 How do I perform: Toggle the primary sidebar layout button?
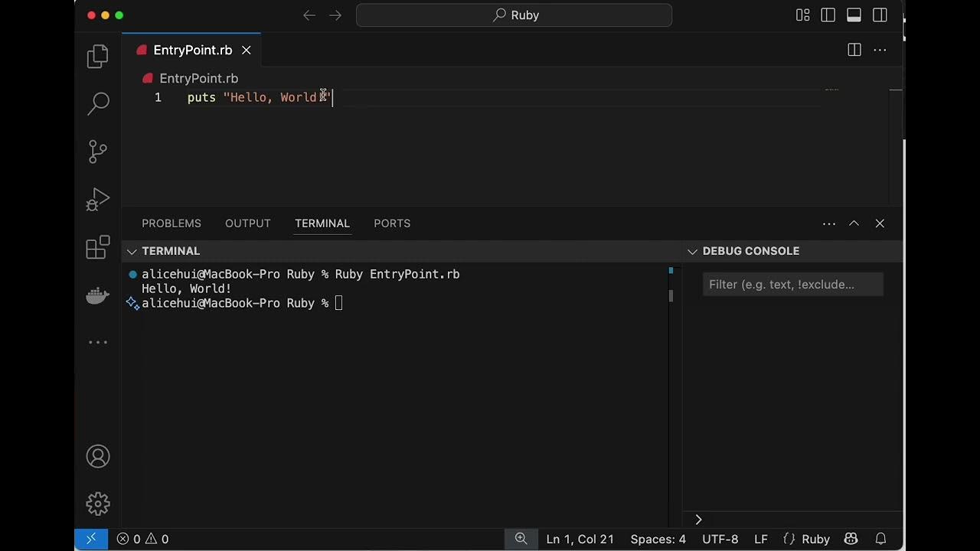pos(828,15)
